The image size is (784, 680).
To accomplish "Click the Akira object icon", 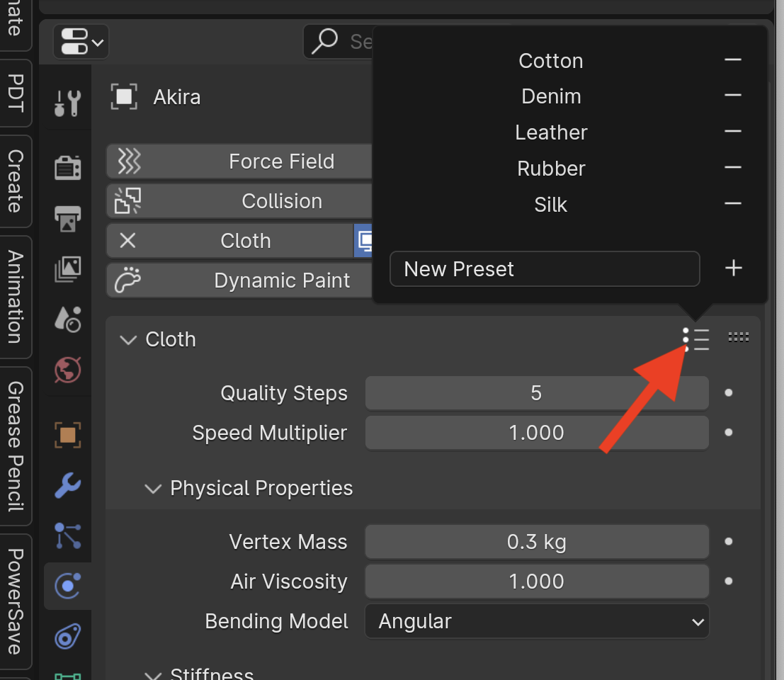I will coord(124,96).
